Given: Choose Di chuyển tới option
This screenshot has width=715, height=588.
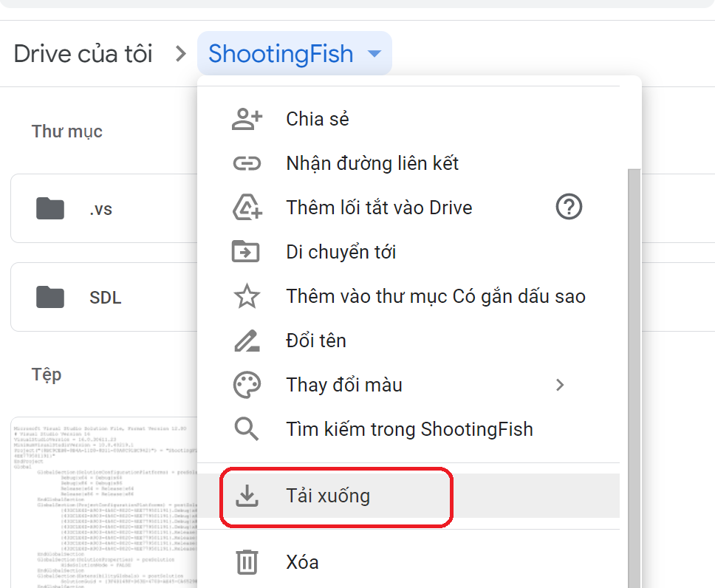Looking at the screenshot, I should pyautogui.click(x=408, y=252).
